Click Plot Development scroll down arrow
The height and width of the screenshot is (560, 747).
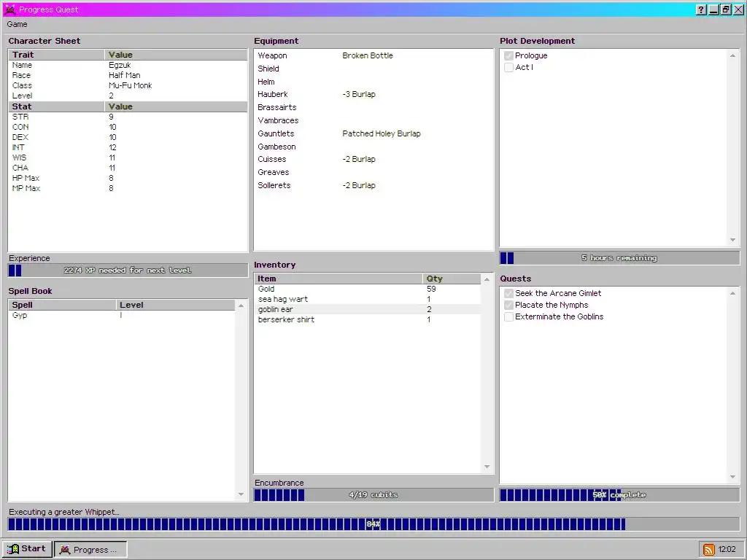(x=732, y=240)
